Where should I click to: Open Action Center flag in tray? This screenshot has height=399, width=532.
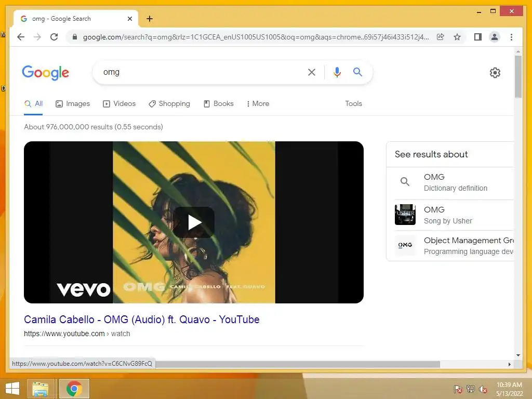click(458, 389)
